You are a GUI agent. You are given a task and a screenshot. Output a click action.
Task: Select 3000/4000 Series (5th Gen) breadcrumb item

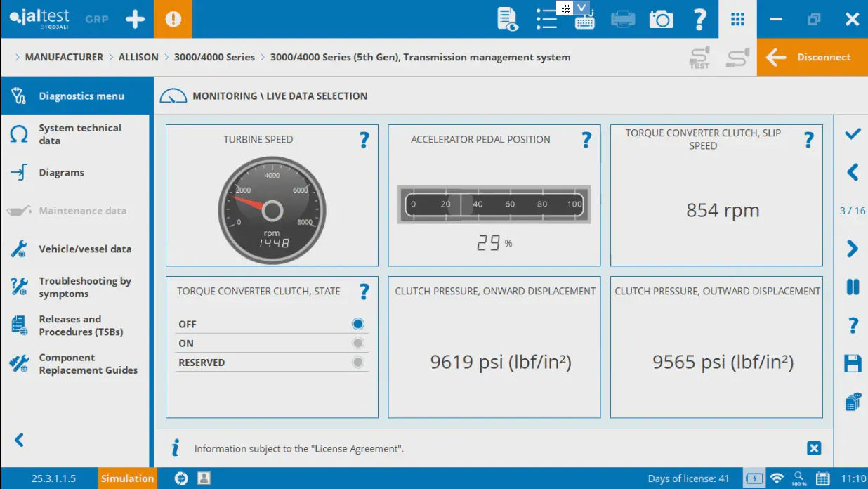(x=420, y=57)
